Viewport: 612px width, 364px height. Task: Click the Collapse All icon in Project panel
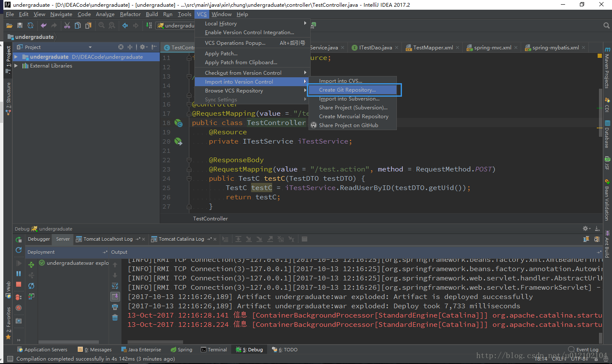click(x=130, y=47)
